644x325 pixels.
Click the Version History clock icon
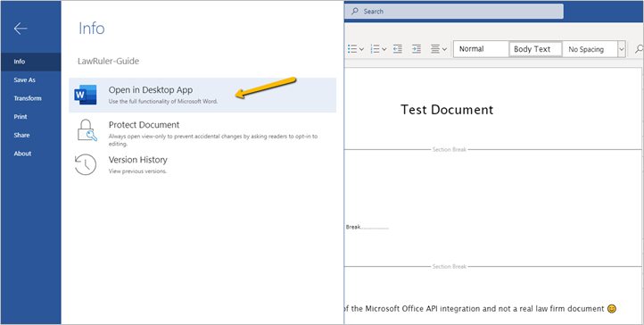86,164
